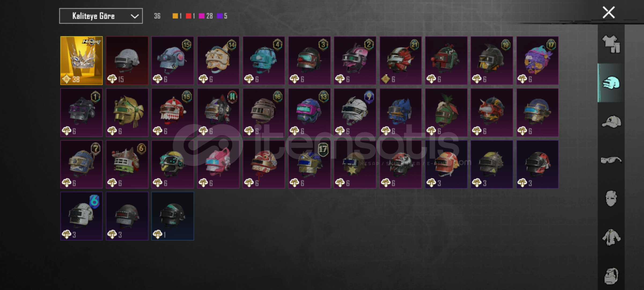
Task: Filter by orange quality swatch
Action: [x=175, y=16]
